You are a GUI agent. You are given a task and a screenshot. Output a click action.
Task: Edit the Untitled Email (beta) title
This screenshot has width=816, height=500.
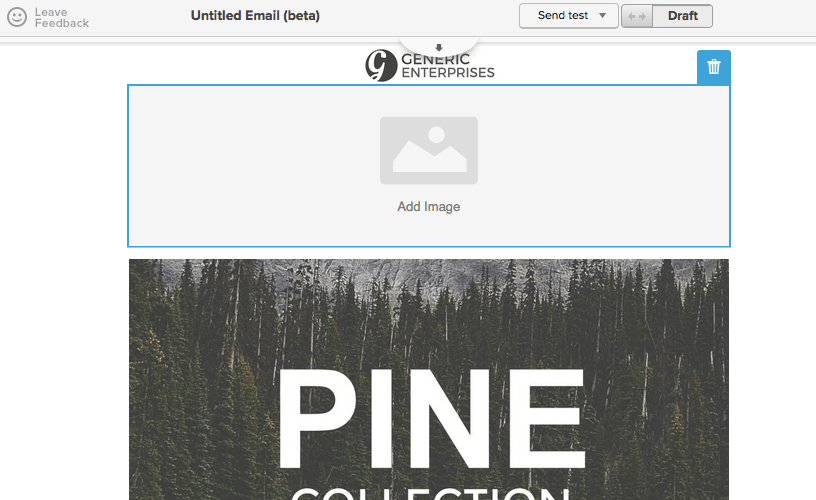255,16
